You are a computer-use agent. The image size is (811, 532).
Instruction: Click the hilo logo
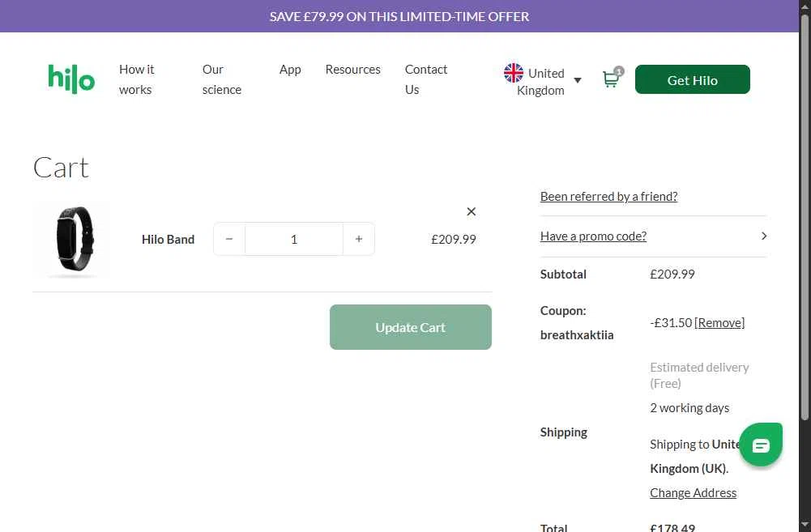[71, 79]
